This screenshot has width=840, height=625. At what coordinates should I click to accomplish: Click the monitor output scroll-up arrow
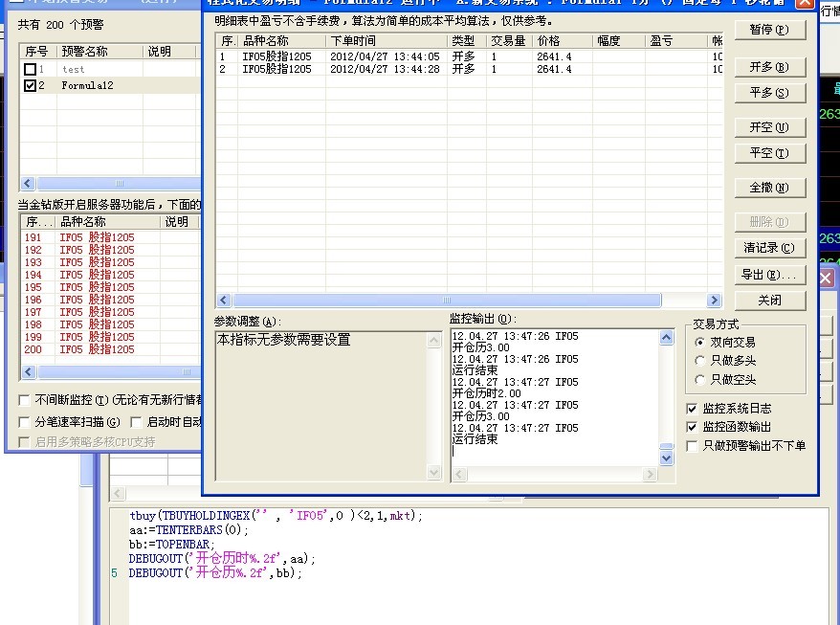tap(667, 338)
